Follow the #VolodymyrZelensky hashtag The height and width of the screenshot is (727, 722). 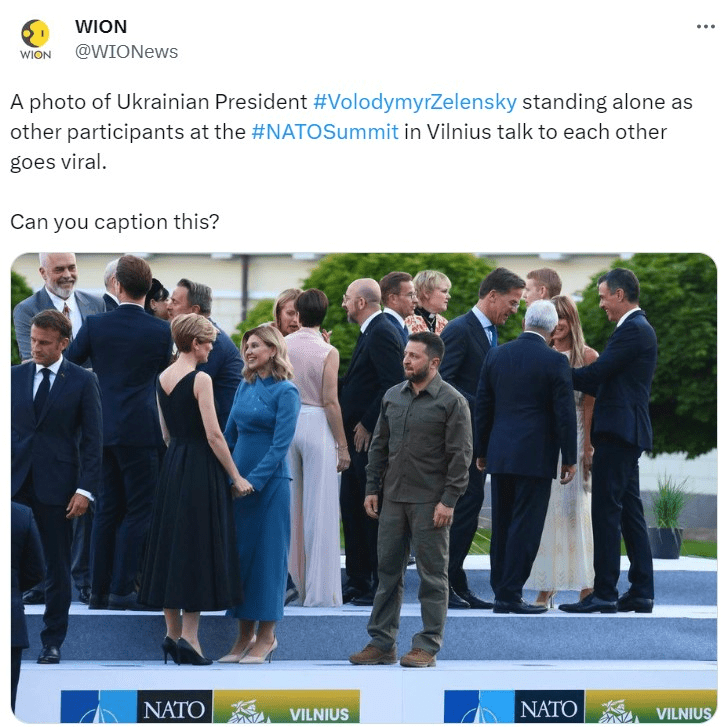(x=415, y=102)
